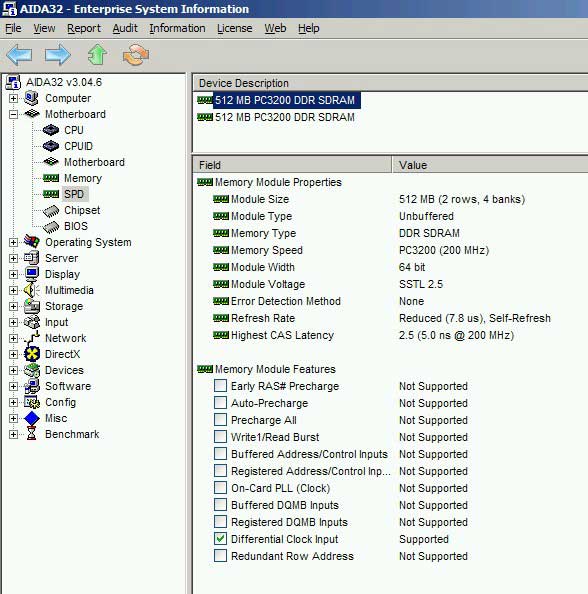This screenshot has width=588, height=594.
Task: Open the Audit menu
Action: [125, 28]
